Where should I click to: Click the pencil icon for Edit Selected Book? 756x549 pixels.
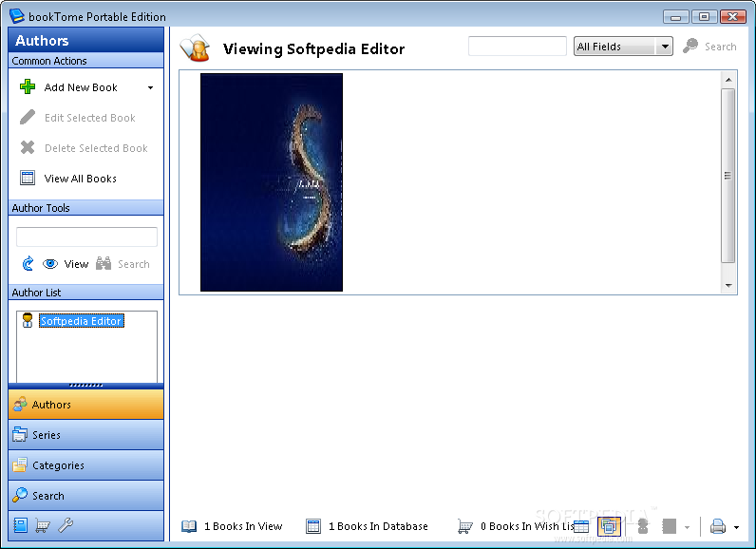point(28,117)
